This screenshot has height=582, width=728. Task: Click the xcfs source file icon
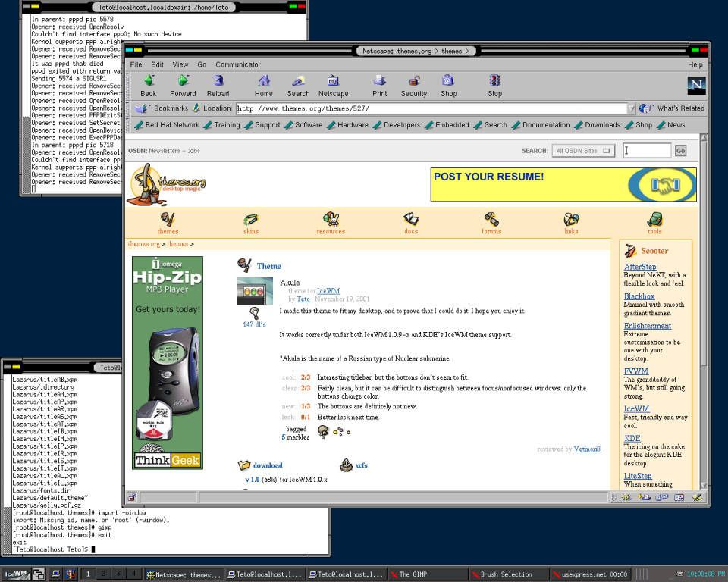(x=346, y=465)
